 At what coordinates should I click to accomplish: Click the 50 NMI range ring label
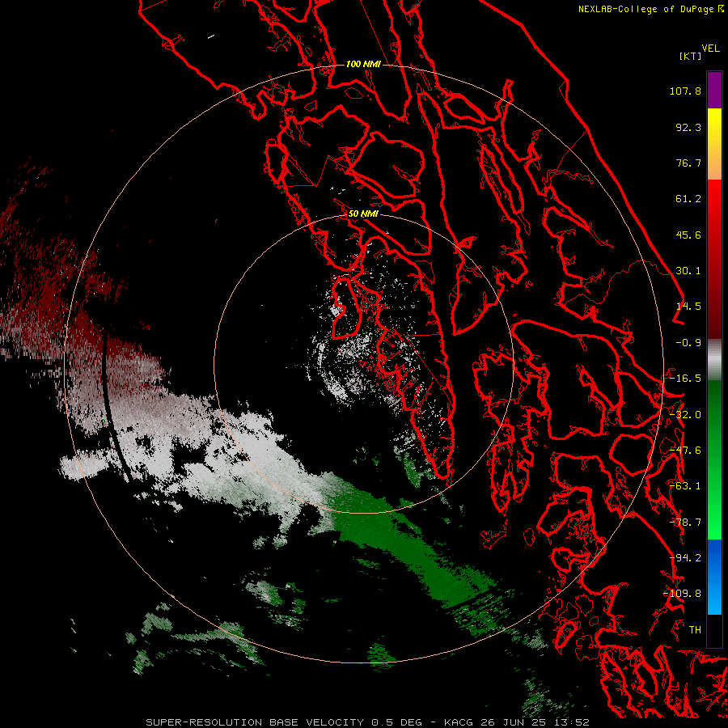click(363, 214)
